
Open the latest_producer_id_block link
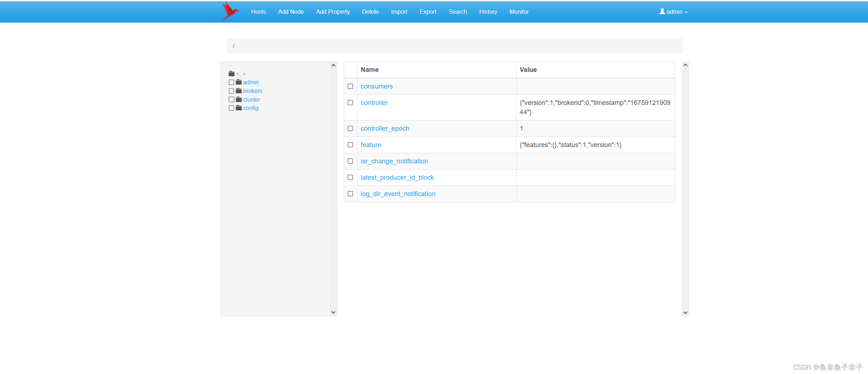click(x=397, y=178)
